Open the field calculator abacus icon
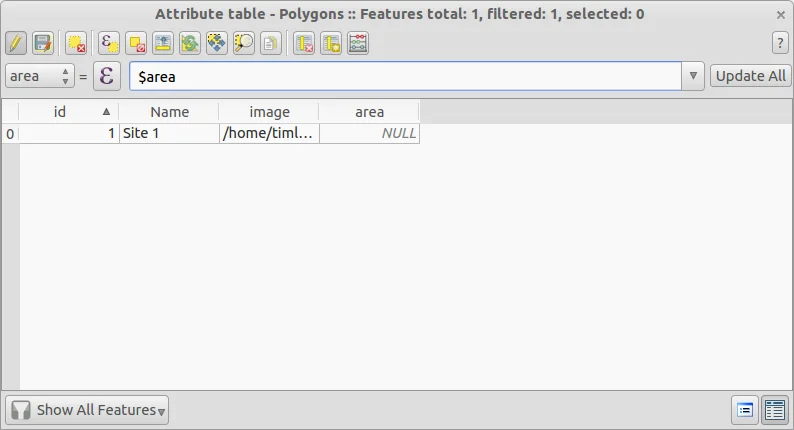The image size is (794, 430). [x=358, y=43]
